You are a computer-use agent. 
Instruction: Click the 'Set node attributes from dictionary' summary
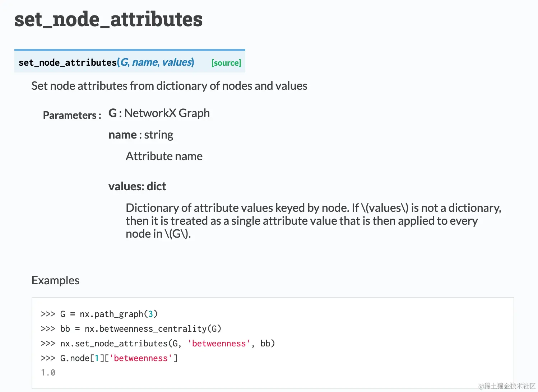pos(169,86)
